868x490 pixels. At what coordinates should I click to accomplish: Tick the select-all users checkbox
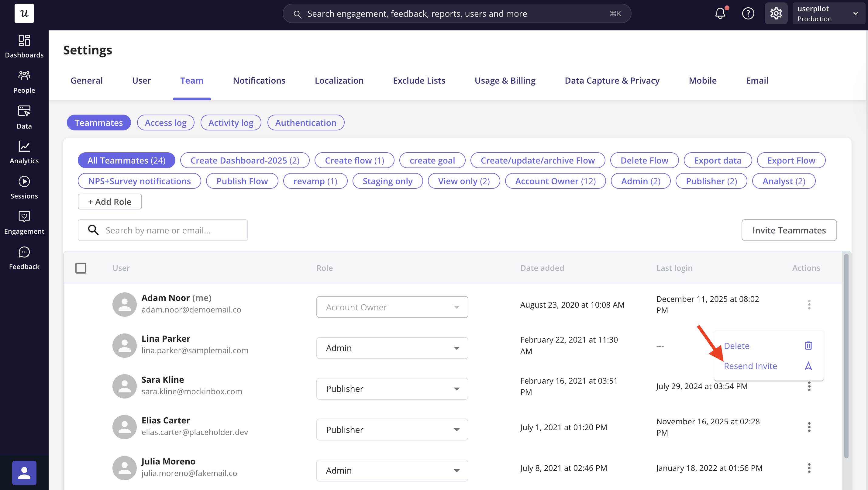click(x=81, y=268)
